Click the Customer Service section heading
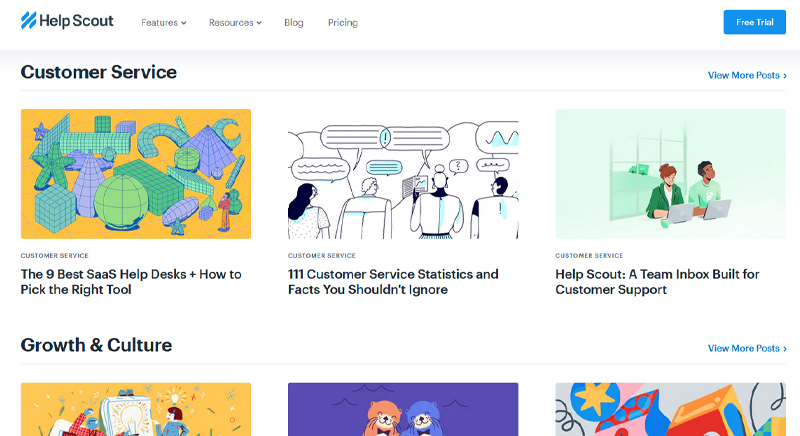Viewport: 800px width, 436px height. (x=98, y=72)
